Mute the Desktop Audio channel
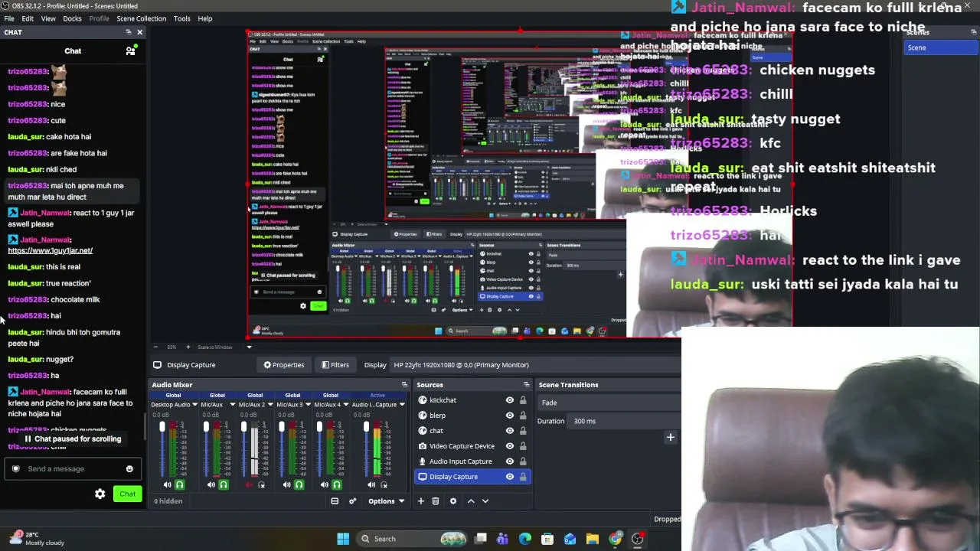980x551 pixels. [x=167, y=484]
